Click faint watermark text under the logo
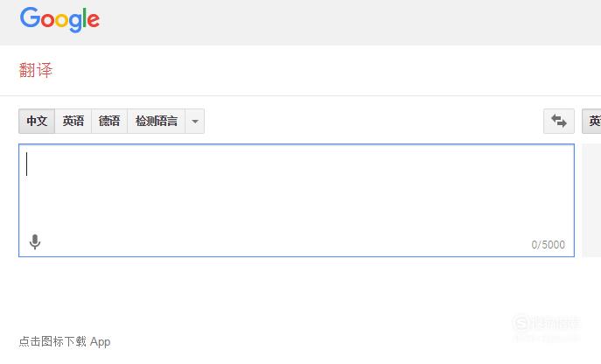Screen dimensions: 601x364 pyautogui.click(x=546, y=338)
